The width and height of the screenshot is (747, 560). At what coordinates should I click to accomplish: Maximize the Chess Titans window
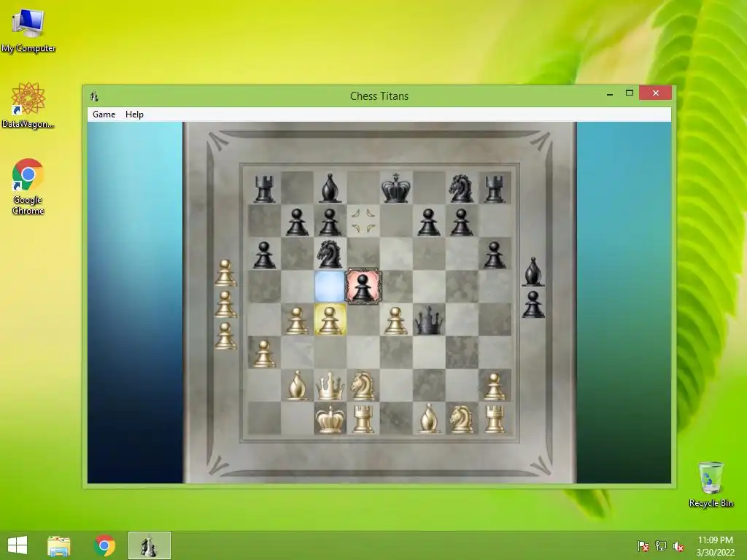coord(630,93)
